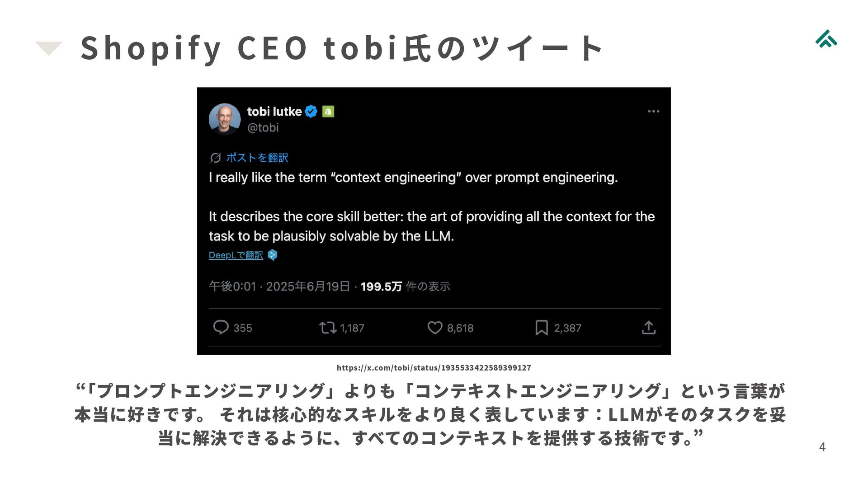The image size is (868, 488).
Task: Click the green logo in the slide corner
Action: pyautogui.click(x=826, y=39)
